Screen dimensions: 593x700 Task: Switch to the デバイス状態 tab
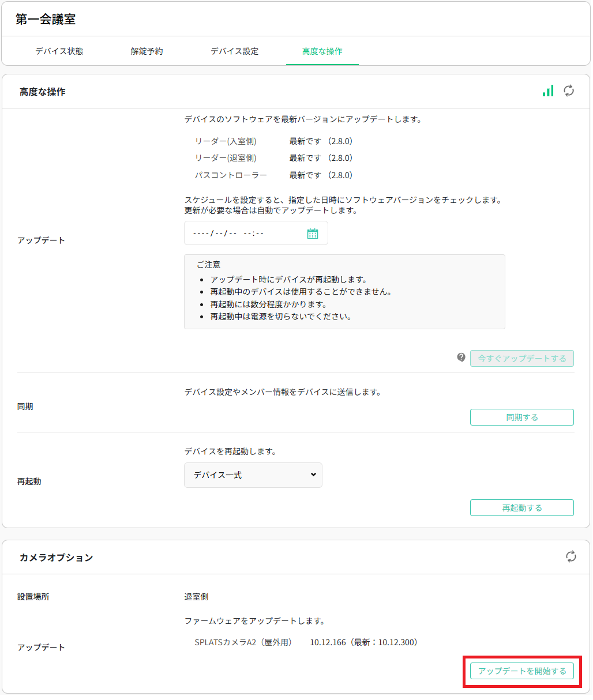pos(59,51)
